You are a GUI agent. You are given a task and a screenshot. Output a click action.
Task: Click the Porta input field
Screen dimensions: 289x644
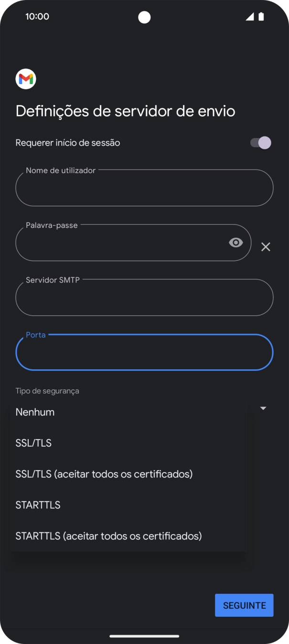pyautogui.click(x=144, y=353)
